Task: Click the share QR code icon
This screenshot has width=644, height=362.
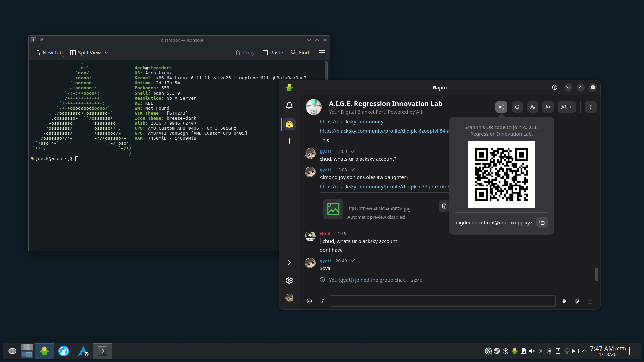Action: [501, 107]
